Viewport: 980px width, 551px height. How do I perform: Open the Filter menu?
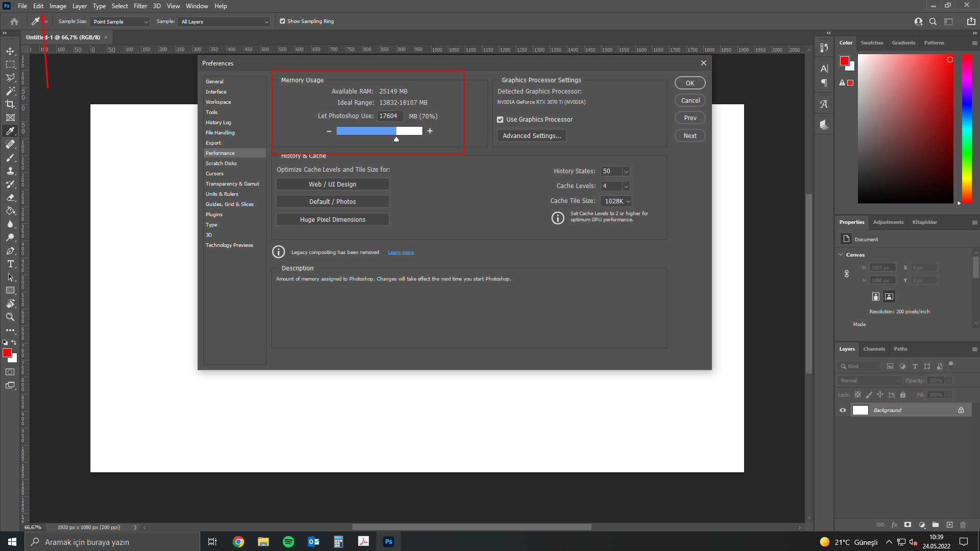point(140,6)
